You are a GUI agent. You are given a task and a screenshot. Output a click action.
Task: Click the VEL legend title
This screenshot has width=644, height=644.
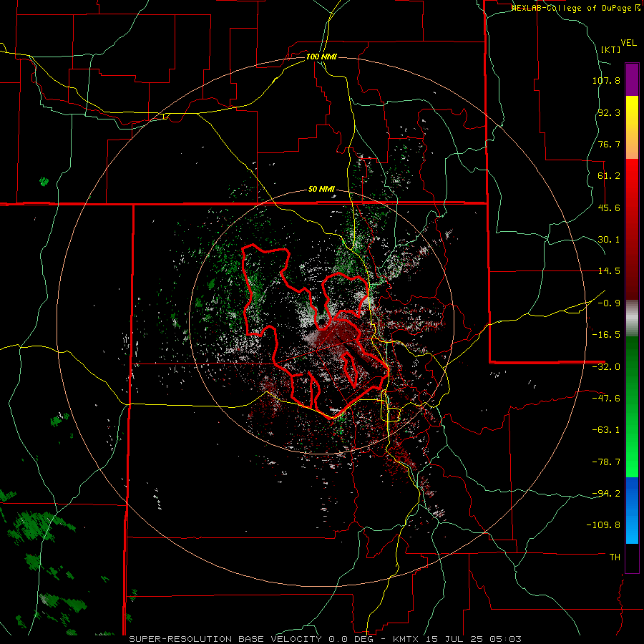click(628, 42)
